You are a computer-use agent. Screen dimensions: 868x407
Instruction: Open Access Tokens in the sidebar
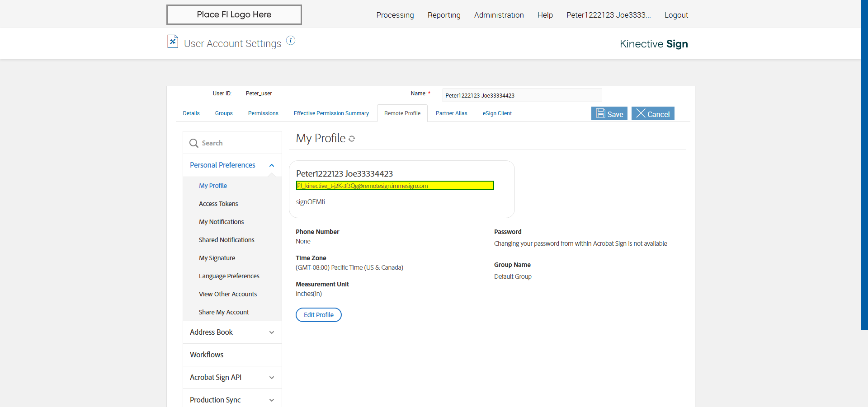[x=218, y=204]
